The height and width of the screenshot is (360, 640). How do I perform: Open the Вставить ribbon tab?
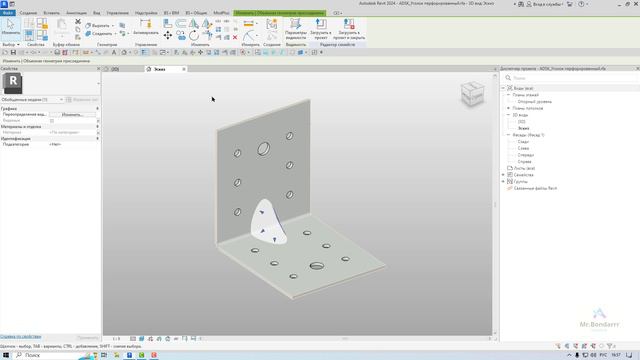51,13
